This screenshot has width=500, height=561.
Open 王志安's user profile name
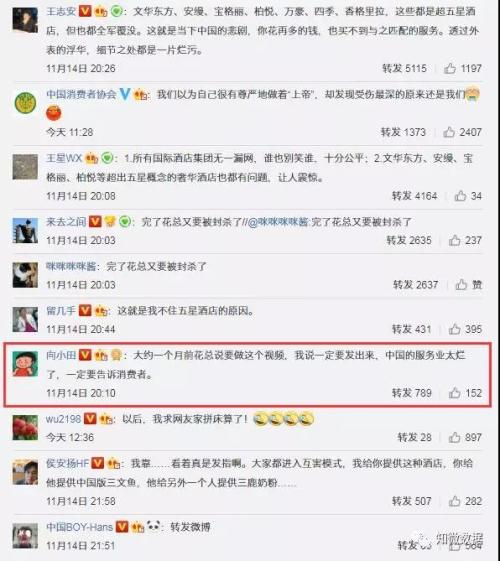[61, 11]
